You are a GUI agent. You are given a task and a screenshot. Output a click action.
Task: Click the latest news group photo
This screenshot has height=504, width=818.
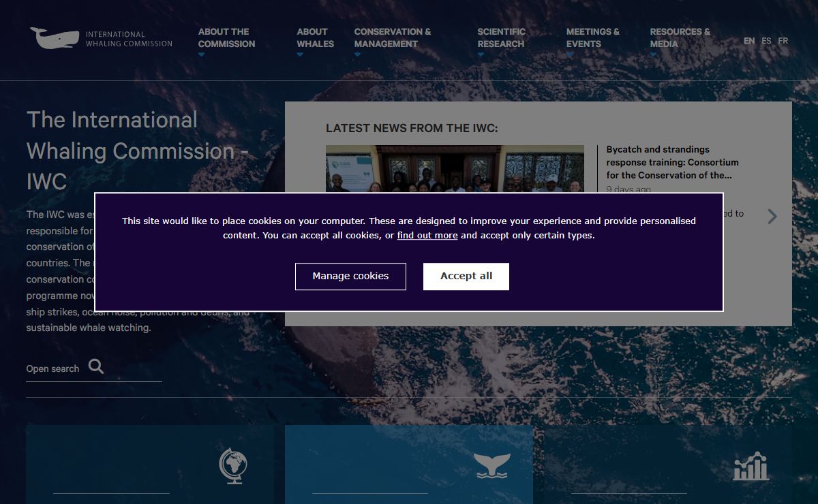click(455, 169)
